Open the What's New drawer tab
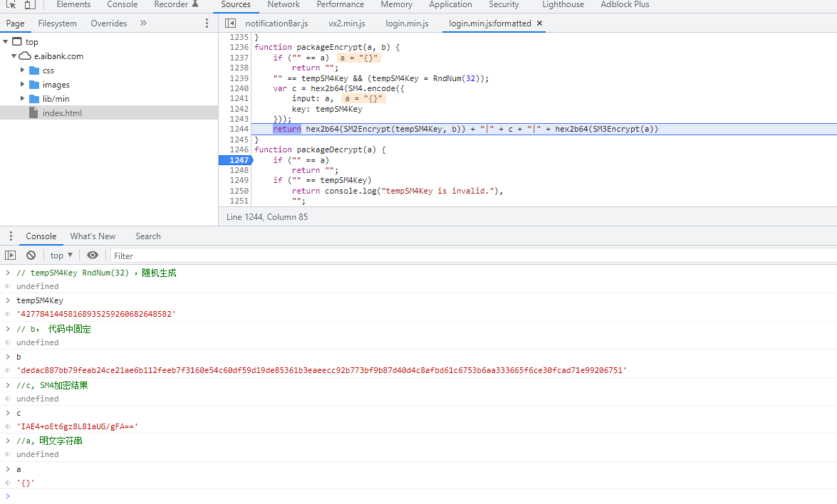The width and height of the screenshot is (837, 504). point(93,236)
